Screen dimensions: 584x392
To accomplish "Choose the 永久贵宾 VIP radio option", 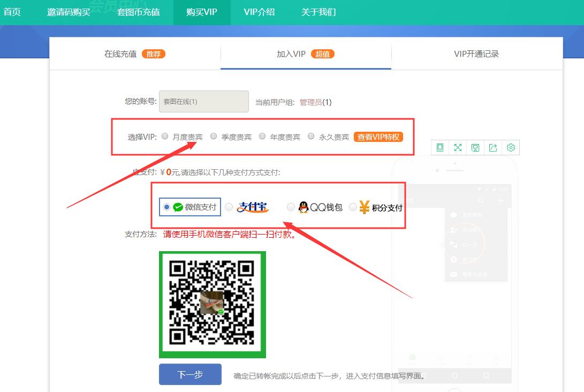I will pyautogui.click(x=311, y=136).
